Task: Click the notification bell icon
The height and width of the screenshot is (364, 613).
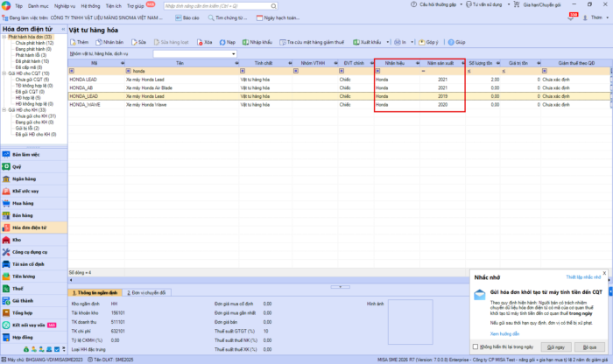Action: tap(571, 17)
